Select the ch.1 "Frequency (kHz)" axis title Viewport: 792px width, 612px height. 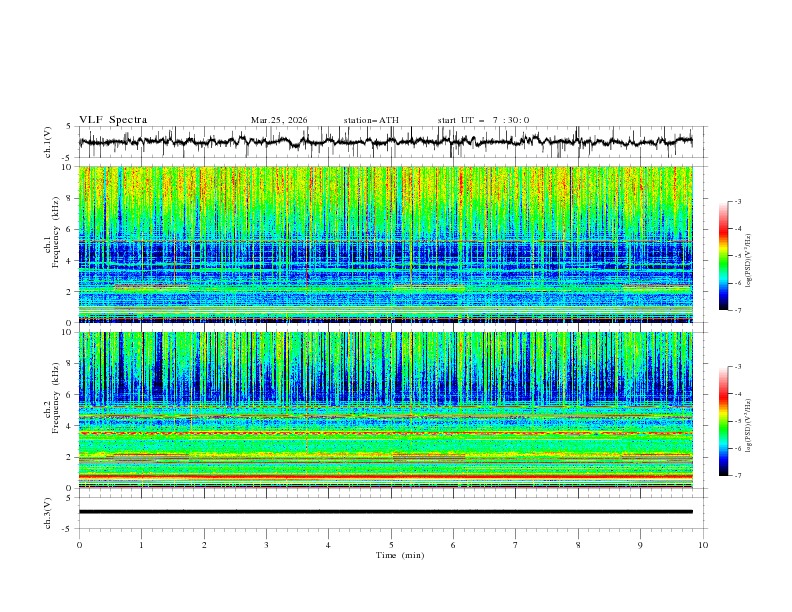tap(56, 230)
